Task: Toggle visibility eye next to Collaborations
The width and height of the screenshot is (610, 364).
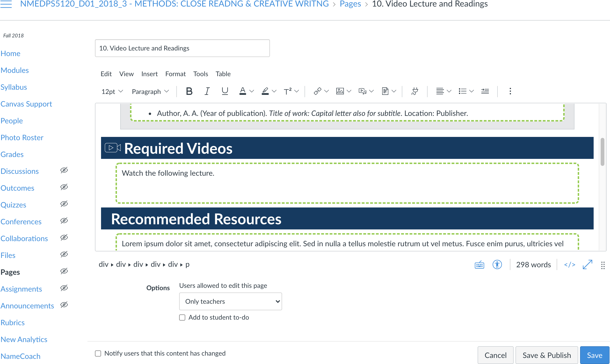Action: [64, 237]
